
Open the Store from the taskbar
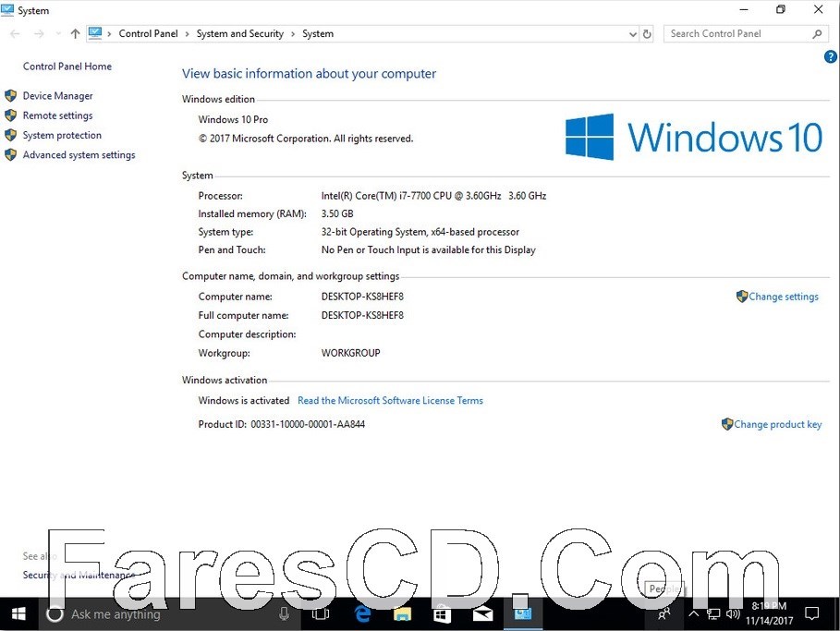pos(442,613)
